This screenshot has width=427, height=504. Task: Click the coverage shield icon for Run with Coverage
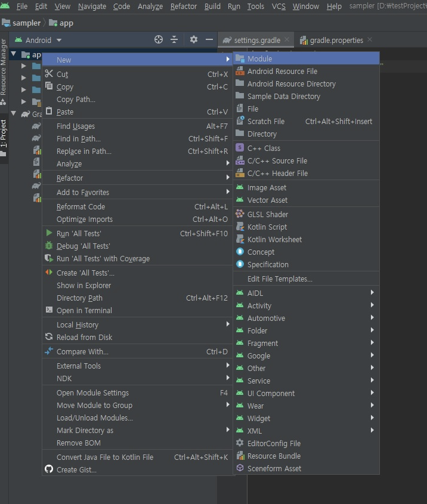coord(49,258)
